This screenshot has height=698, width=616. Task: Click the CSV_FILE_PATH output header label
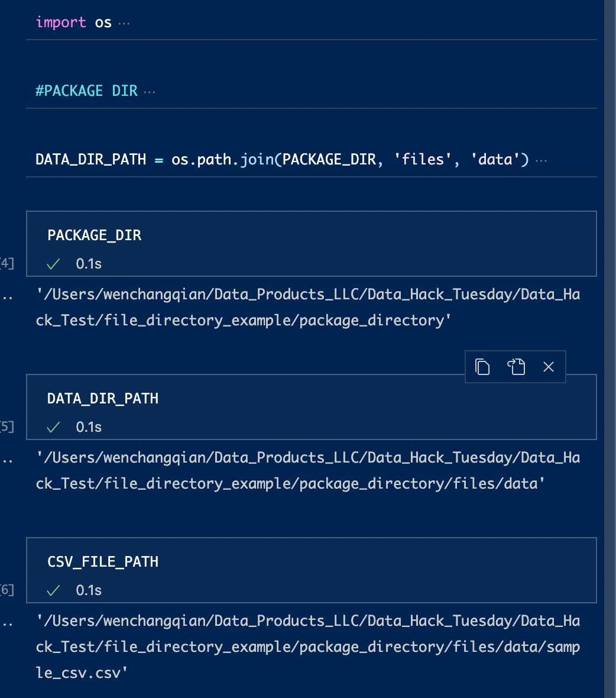click(x=103, y=561)
